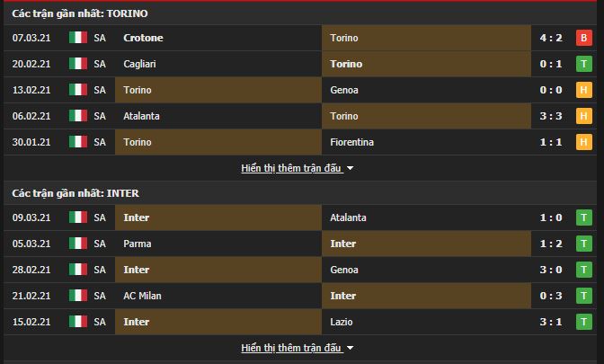Click the green T badge for Inter vs Atalanta

pos(584,218)
